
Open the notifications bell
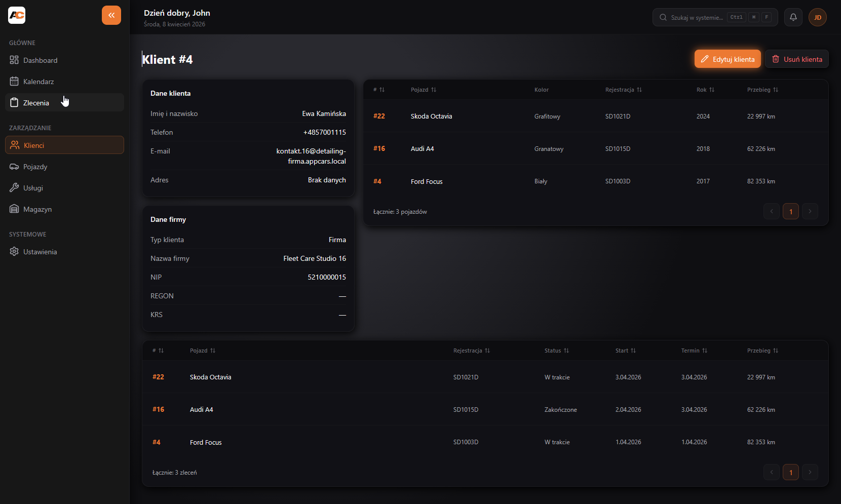(x=793, y=17)
